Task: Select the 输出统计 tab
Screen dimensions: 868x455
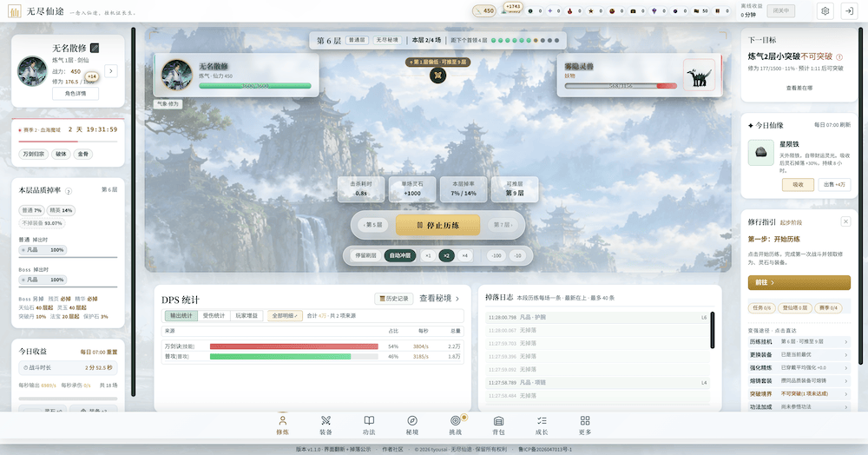Action: point(181,315)
